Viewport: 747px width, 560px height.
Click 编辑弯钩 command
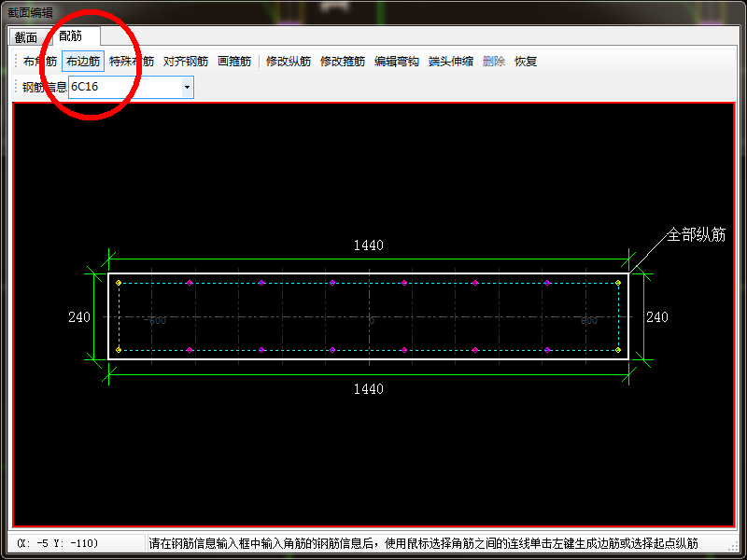coord(396,62)
